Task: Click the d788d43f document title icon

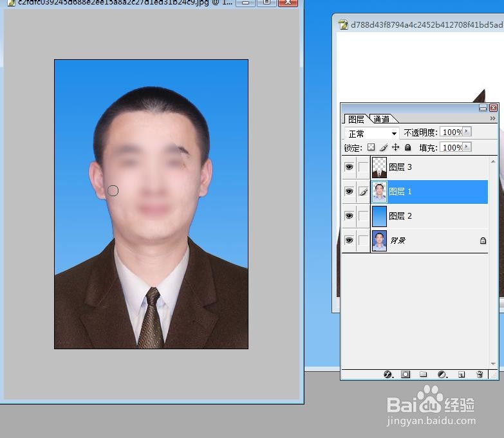Action: (x=343, y=24)
